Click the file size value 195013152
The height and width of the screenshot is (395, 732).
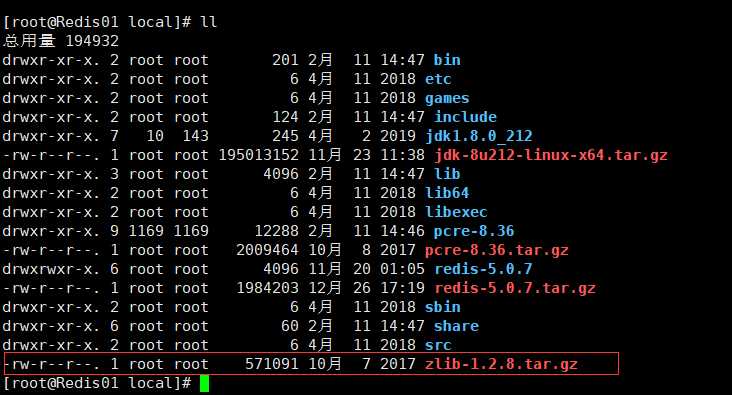tap(259, 155)
